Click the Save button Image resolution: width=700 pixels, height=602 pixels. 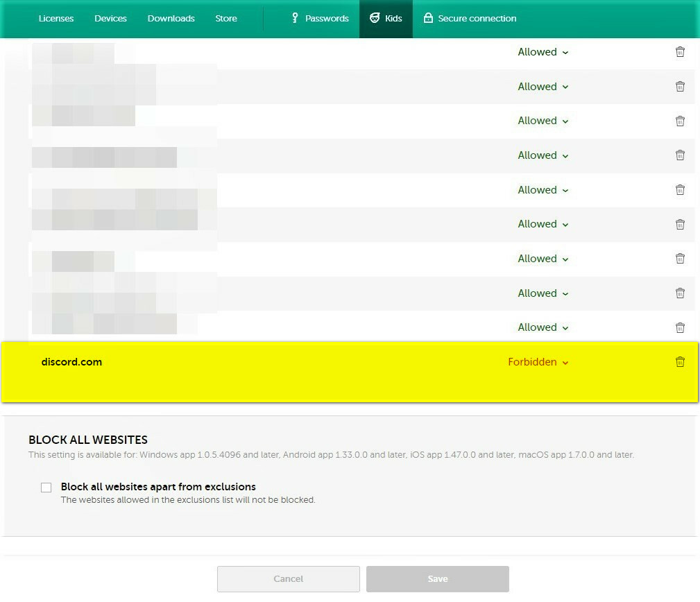(x=438, y=579)
